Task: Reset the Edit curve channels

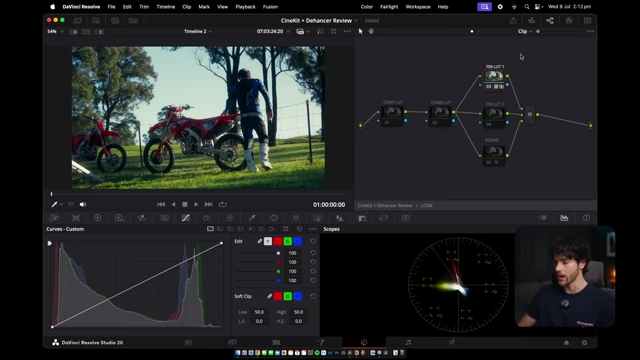Action: pos(313,241)
